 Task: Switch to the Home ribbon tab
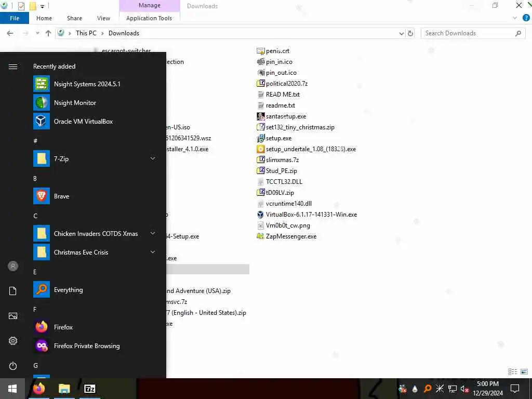(x=44, y=18)
